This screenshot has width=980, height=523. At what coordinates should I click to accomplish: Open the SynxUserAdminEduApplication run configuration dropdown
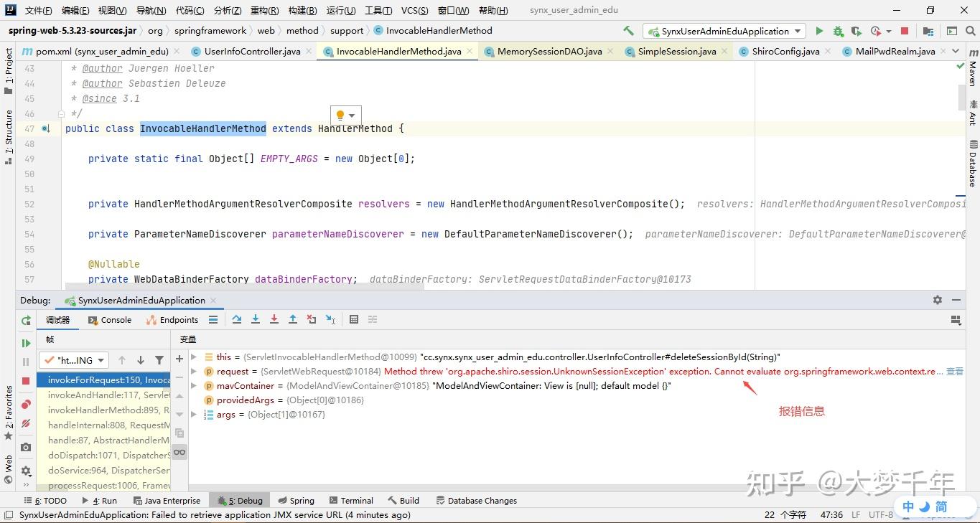798,32
